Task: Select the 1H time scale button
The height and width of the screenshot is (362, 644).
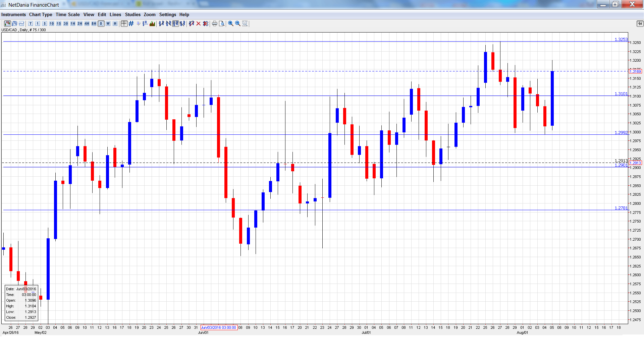Action: coord(73,23)
